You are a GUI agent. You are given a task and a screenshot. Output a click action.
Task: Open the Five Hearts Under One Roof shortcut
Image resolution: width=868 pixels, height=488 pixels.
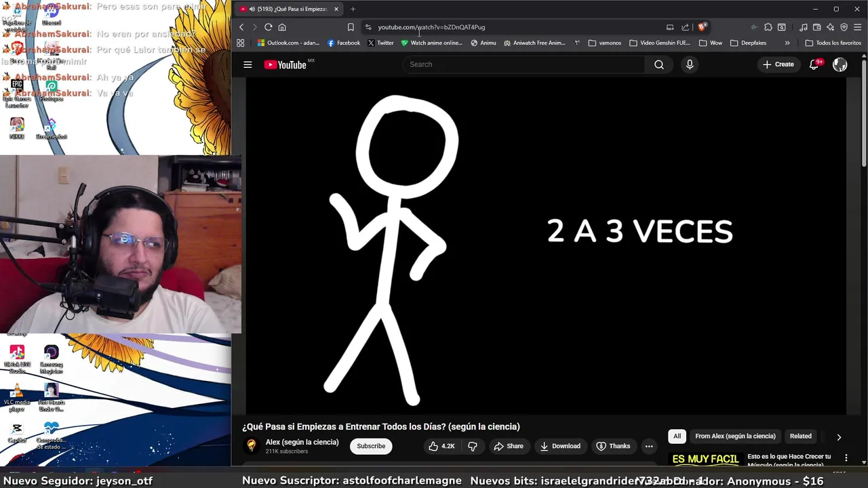tap(52, 397)
